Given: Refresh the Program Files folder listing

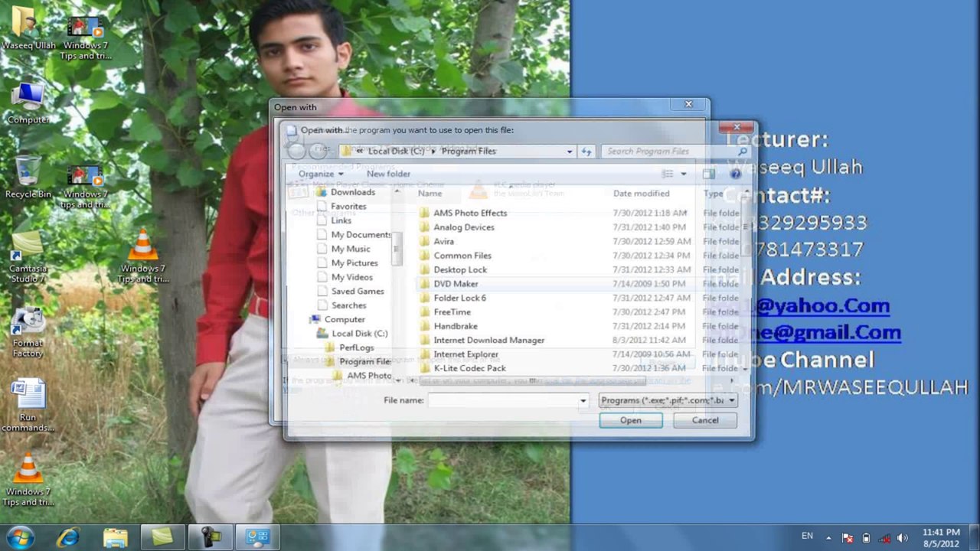Looking at the screenshot, I should tap(586, 152).
